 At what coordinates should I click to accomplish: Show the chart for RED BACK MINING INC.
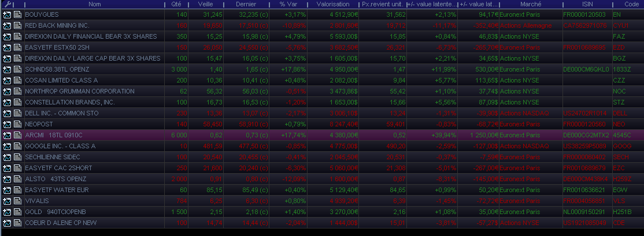(x=6, y=26)
